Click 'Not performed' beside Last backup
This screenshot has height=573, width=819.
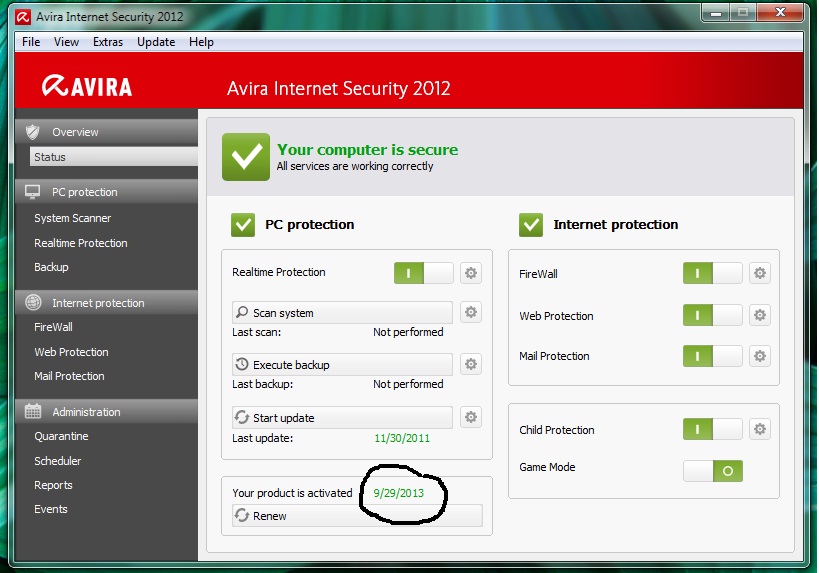(x=408, y=384)
